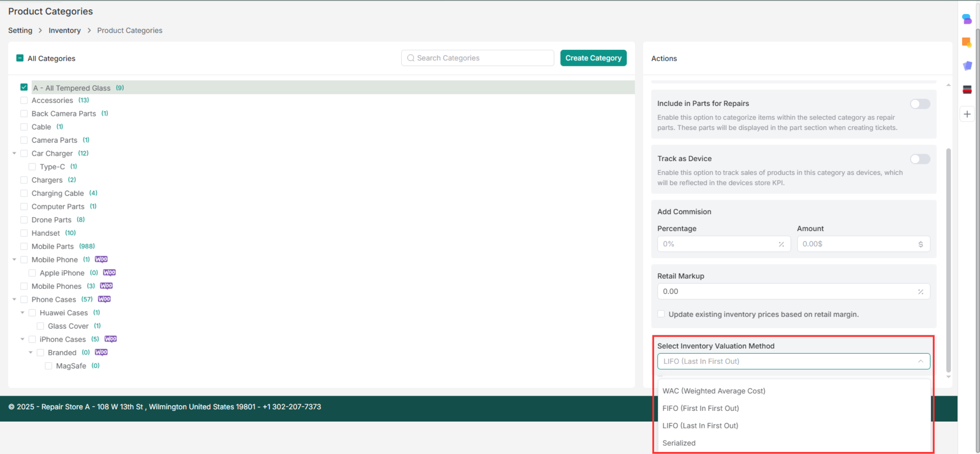Click the plus icon in the sidebar

[x=967, y=114]
